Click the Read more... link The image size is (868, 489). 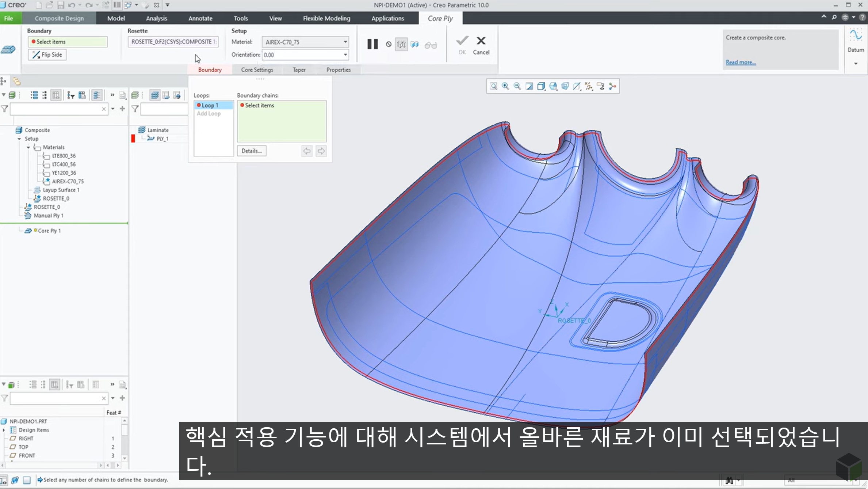(x=741, y=62)
